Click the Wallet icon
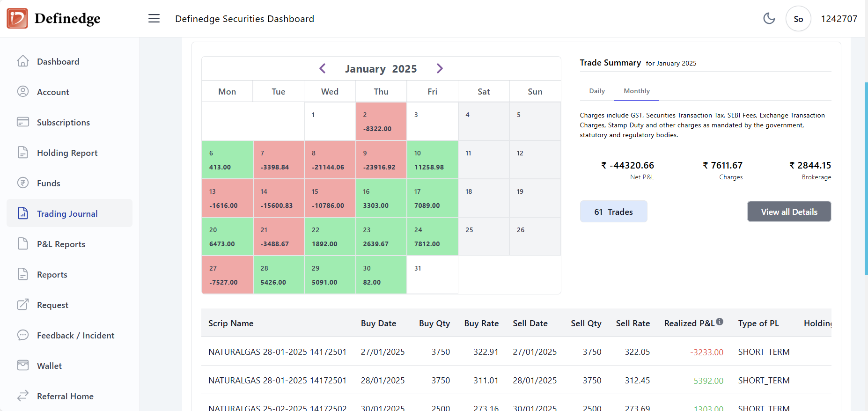This screenshot has width=868, height=411. (x=23, y=366)
